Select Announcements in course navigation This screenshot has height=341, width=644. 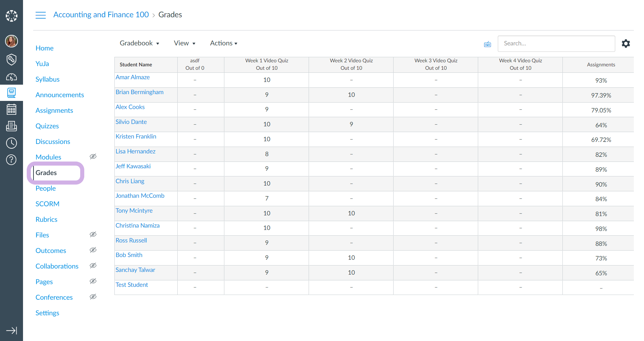point(60,95)
